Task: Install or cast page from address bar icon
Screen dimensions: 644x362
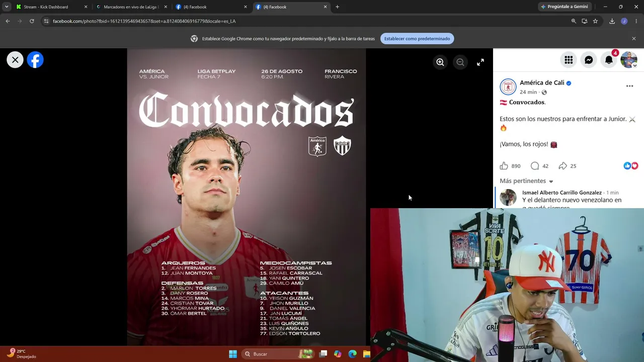Action: point(584,21)
